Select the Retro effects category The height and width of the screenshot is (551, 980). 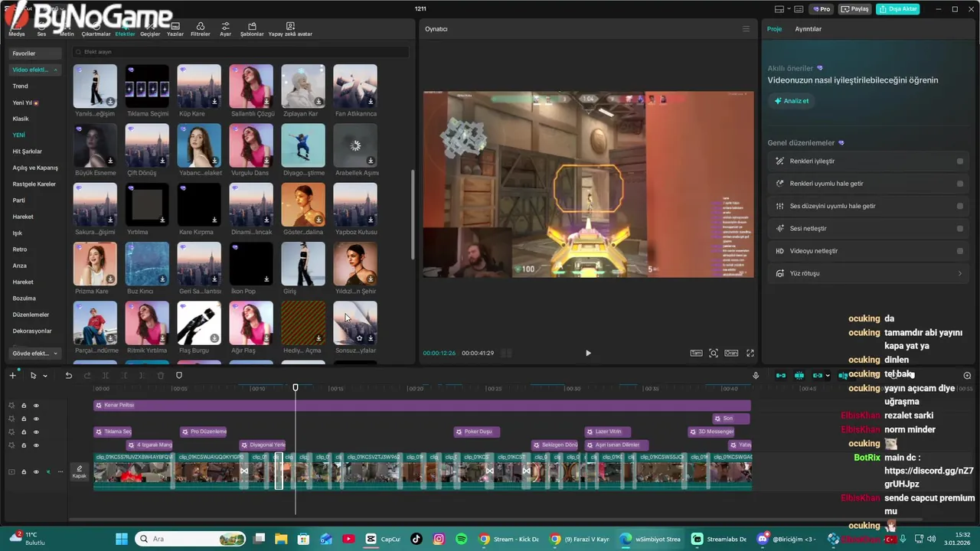(x=20, y=249)
